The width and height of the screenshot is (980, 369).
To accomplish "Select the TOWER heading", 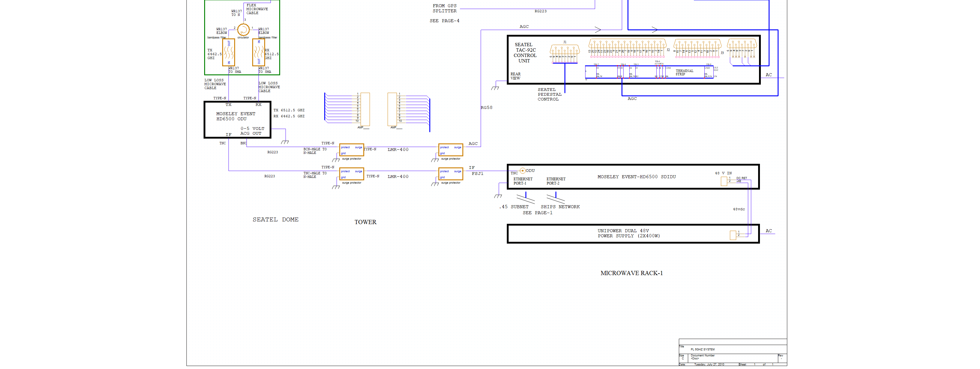I will click(x=365, y=222).
